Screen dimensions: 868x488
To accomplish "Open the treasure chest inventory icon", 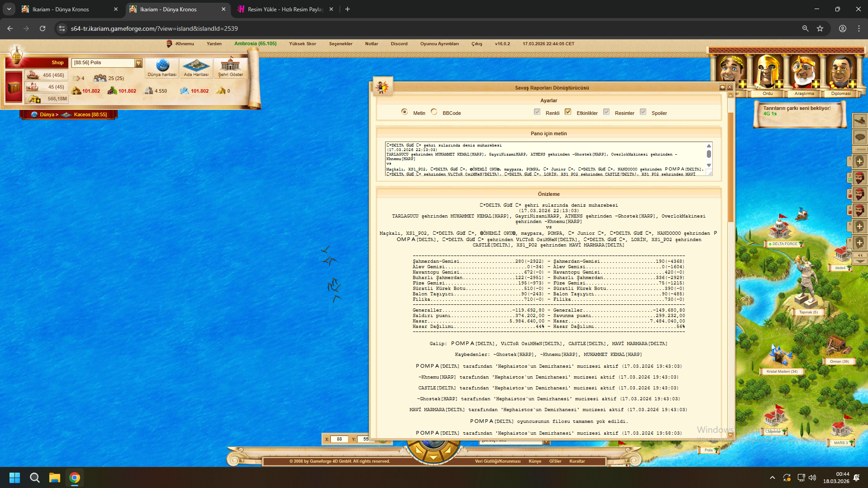I will pos(14,87).
